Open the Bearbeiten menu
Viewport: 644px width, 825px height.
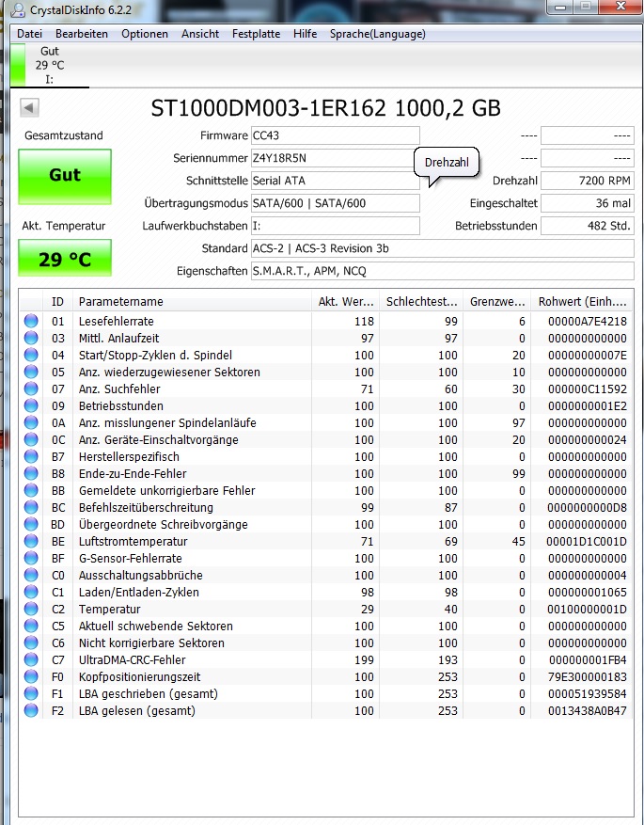(x=82, y=34)
